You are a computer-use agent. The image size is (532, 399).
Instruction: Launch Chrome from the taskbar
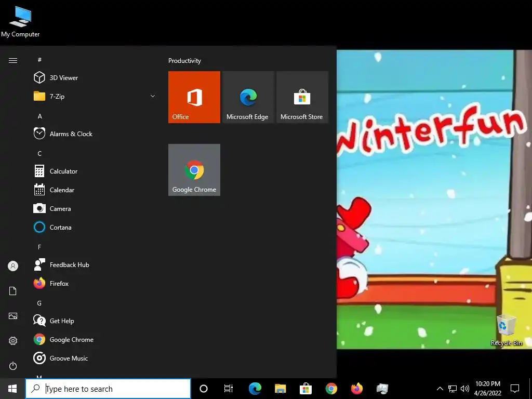[331, 389]
